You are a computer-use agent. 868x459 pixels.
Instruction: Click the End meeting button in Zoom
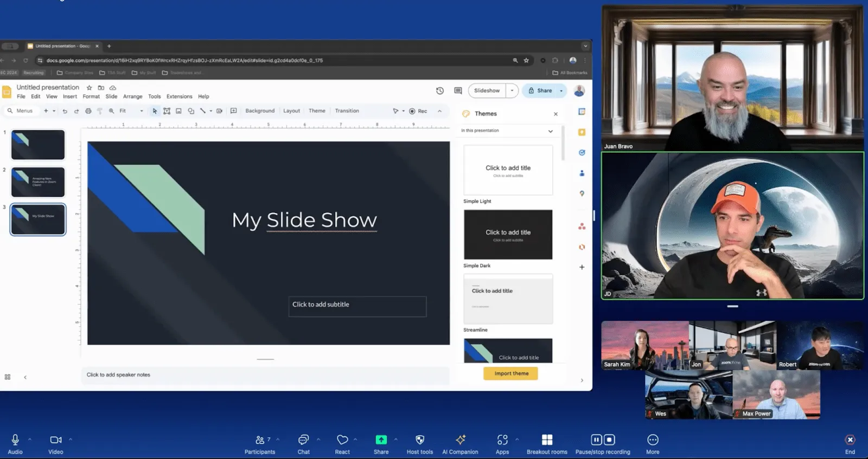pyautogui.click(x=850, y=444)
